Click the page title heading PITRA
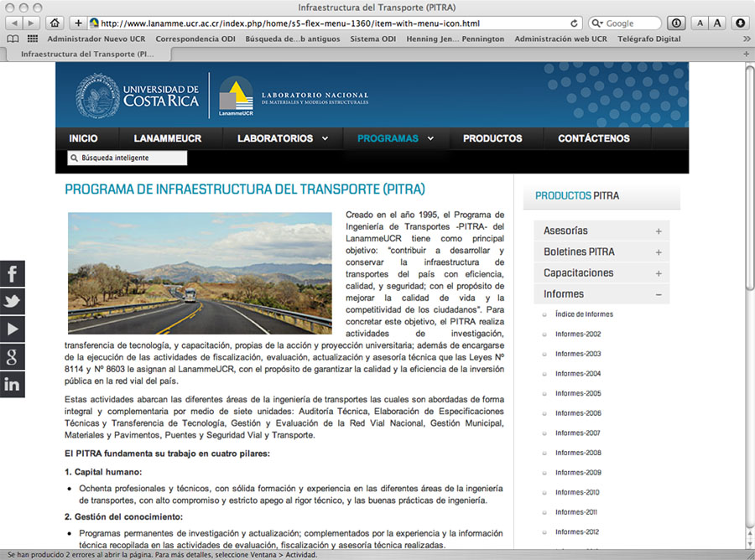The image size is (755, 560). 245,189
